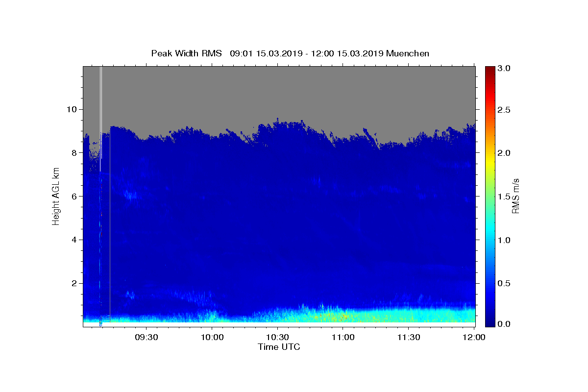The image size is (588, 392).
Task: Click the colorbar value 0.5
Action: point(505,283)
